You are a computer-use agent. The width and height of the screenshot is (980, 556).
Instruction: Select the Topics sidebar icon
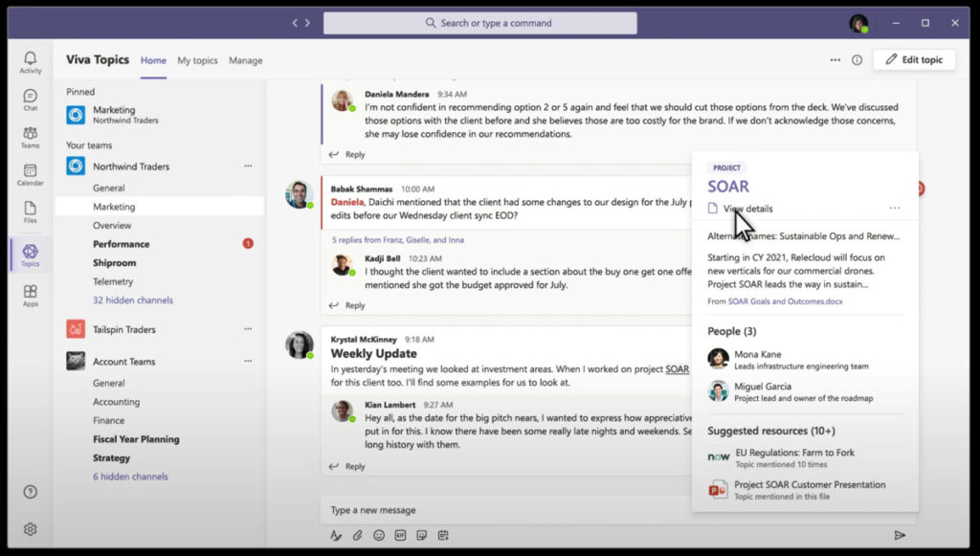30,255
